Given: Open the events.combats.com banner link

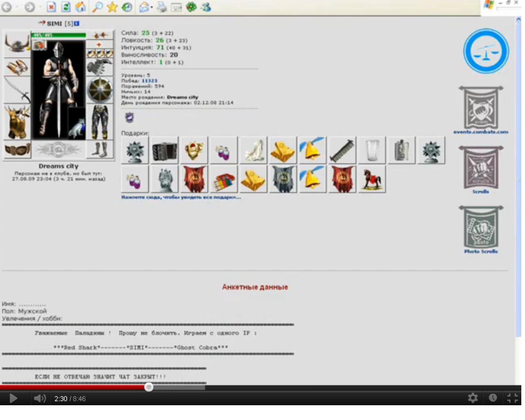Looking at the screenshot, I should 481,110.
